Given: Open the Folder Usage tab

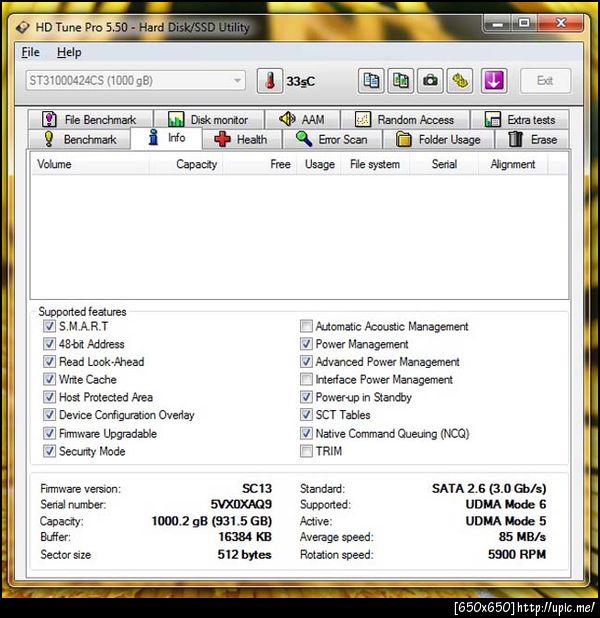Looking at the screenshot, I should pos(438,140).
